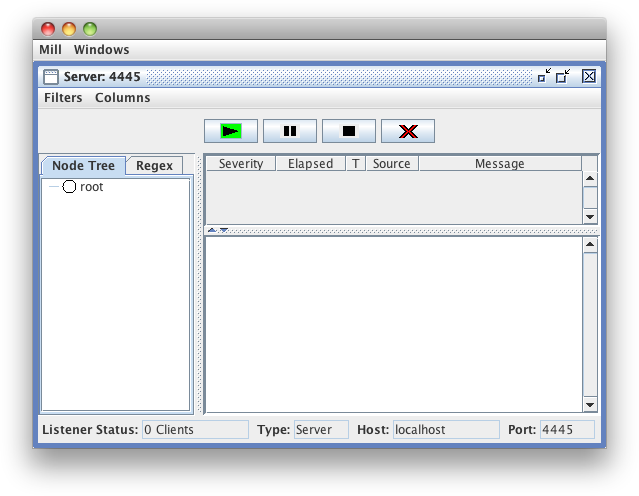Screen dimensions: 639x496
Task: Expand split pane with the down arrow
Action: (x=224, y=230)
